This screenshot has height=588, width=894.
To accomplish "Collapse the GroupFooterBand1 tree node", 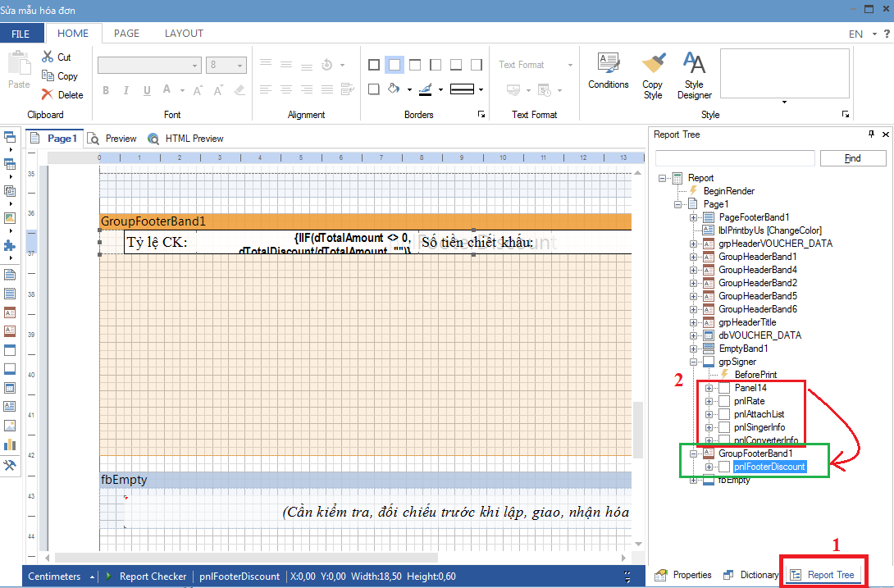I will [693, 454].
